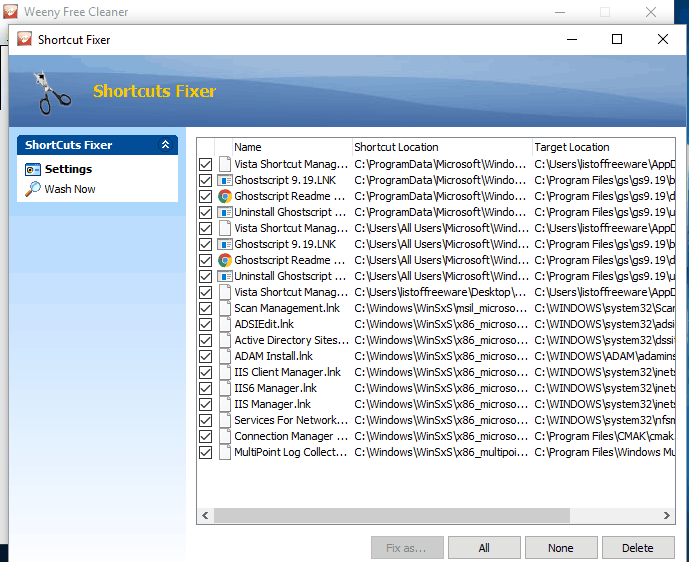The height and width of the screenshot is (562, 689).
Task: Toggle the IIS6 Manager.lnk checkbox
Action: (x=205, y=388)
